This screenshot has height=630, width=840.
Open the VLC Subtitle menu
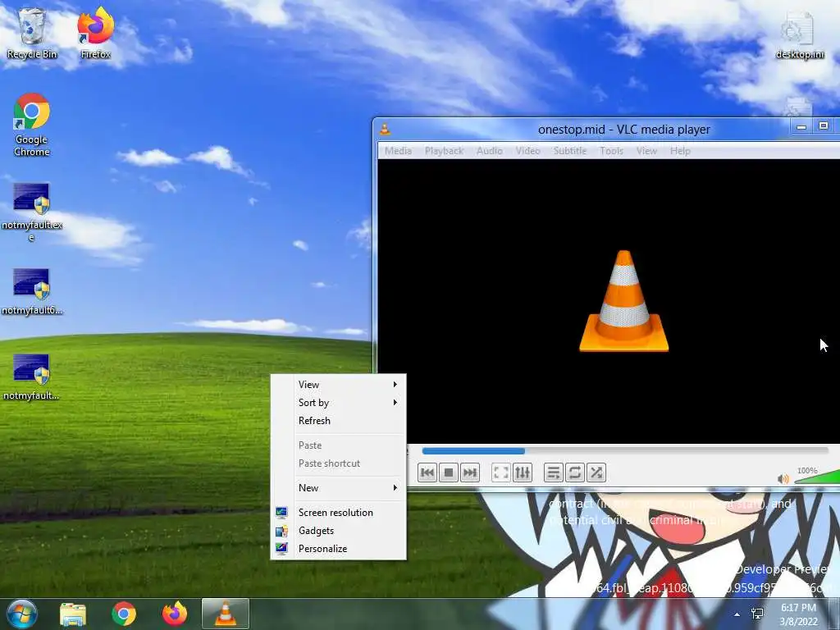570,151
